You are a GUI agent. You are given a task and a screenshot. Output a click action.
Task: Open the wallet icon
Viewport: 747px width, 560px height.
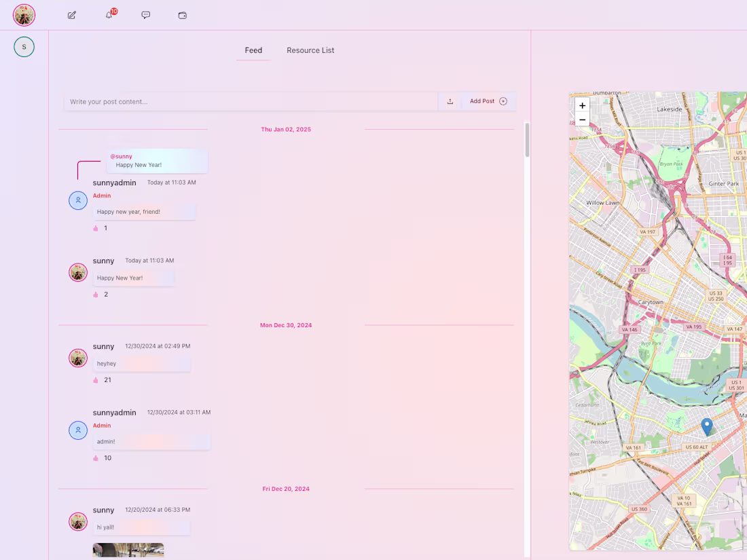point(183,15)
